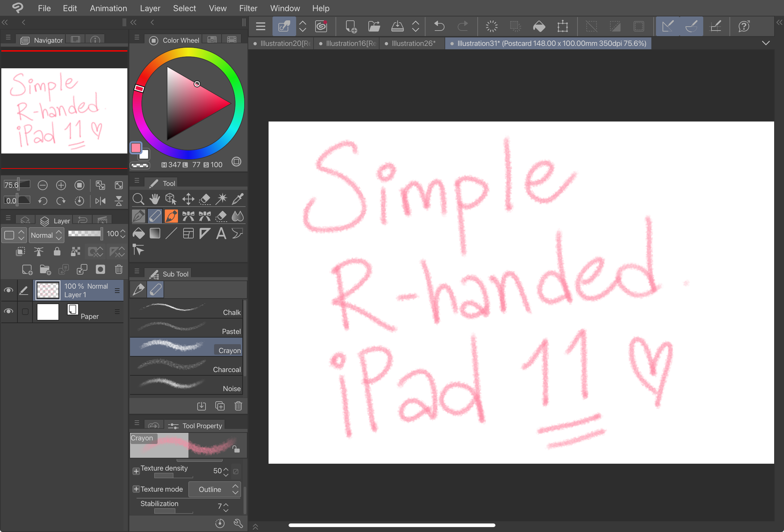Select the Eraser tool

[221, 215]
